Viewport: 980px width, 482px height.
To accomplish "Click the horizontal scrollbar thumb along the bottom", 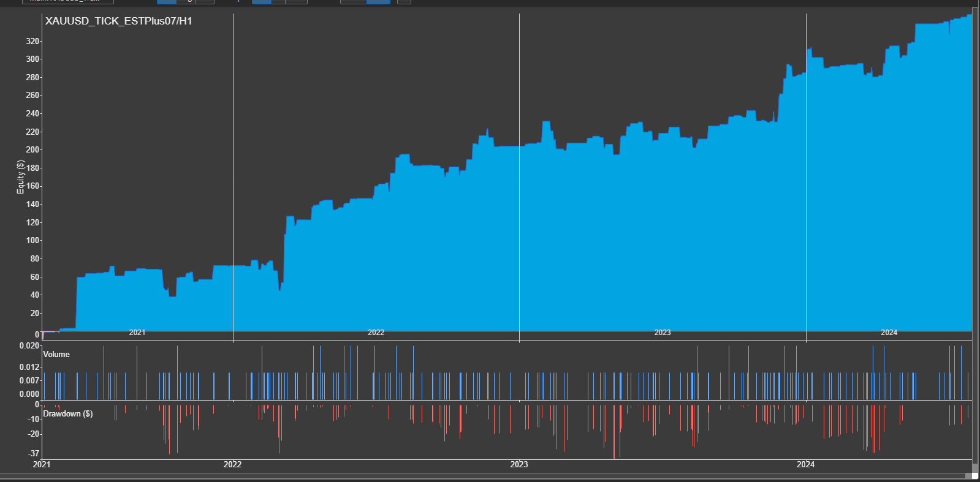I will pos(482,476).
